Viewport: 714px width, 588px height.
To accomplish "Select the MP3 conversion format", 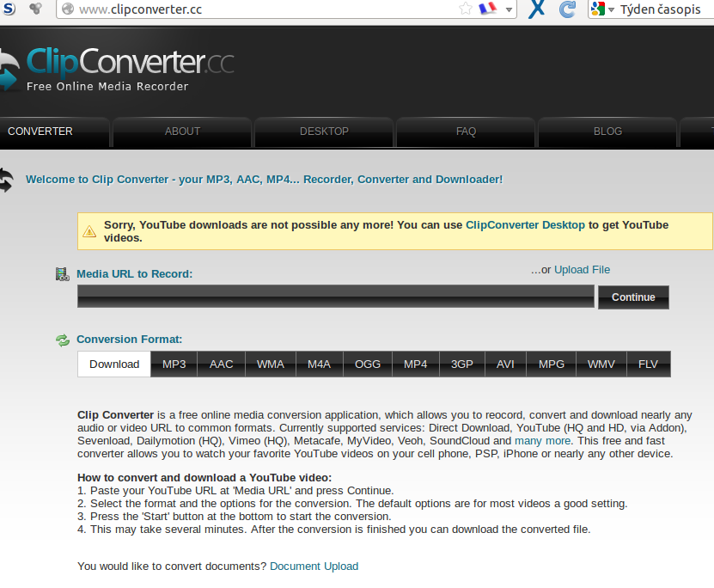I will 174,364.
